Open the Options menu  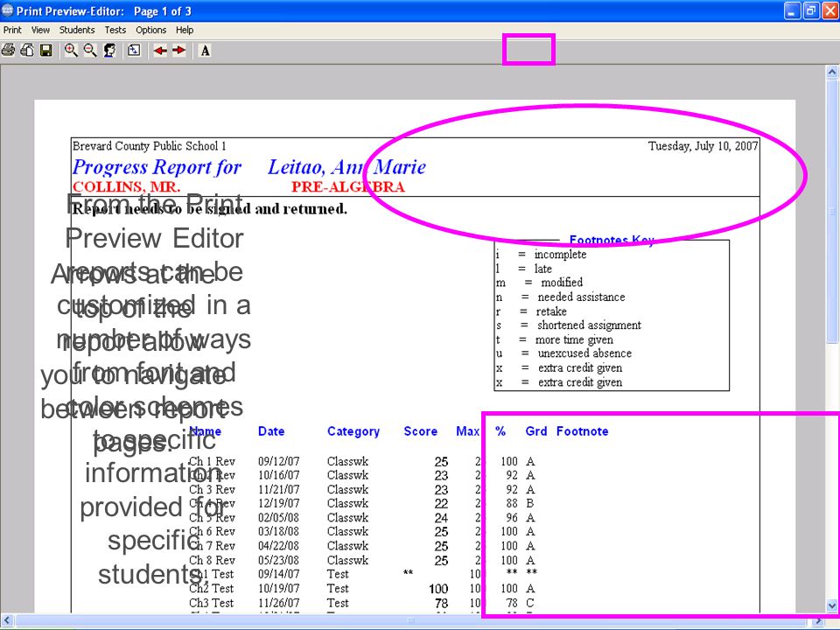150,30
